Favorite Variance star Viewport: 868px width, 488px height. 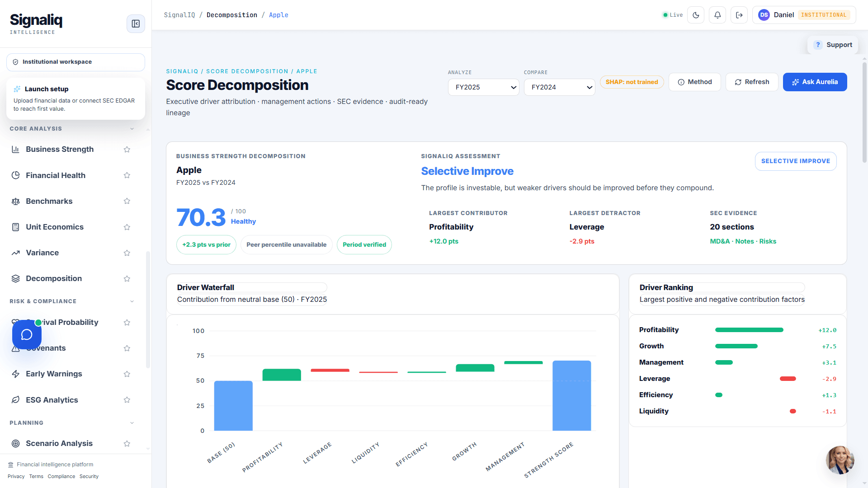[x=127, y=253]
